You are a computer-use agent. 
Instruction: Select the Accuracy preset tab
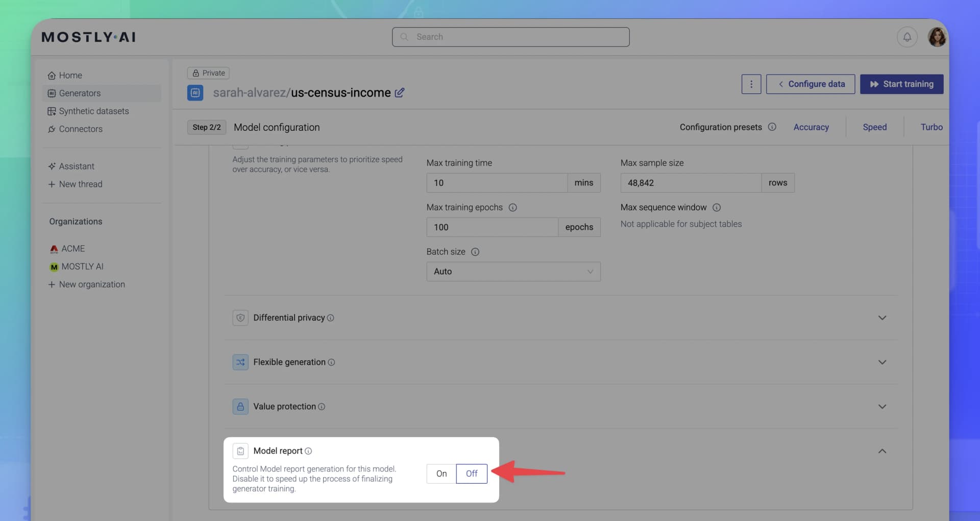pyautogui.click(x=811, y=127)
